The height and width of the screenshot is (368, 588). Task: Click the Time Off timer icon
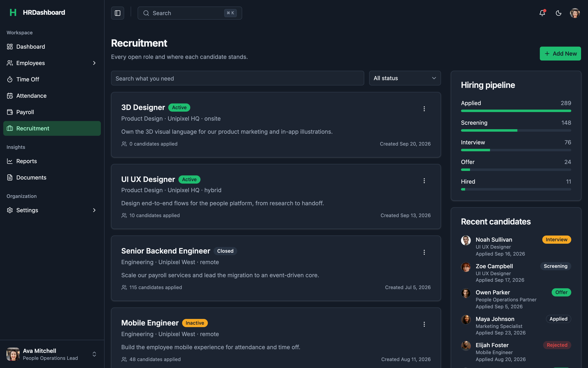pos(10,79)
